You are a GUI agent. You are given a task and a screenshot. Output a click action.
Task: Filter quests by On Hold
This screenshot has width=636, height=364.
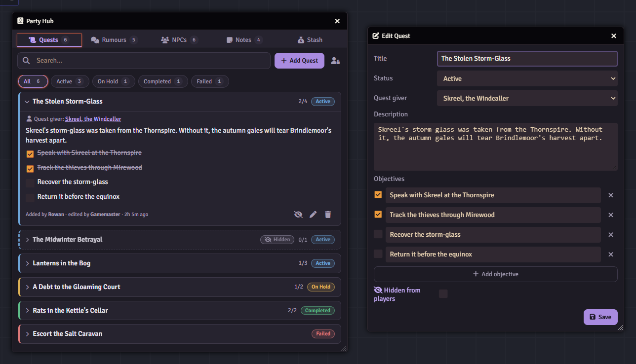(113, 81)
